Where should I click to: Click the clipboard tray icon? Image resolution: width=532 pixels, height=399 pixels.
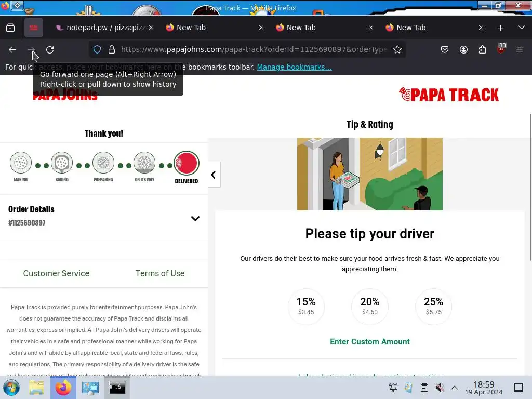pyautogui.click(x=424, y=388)
